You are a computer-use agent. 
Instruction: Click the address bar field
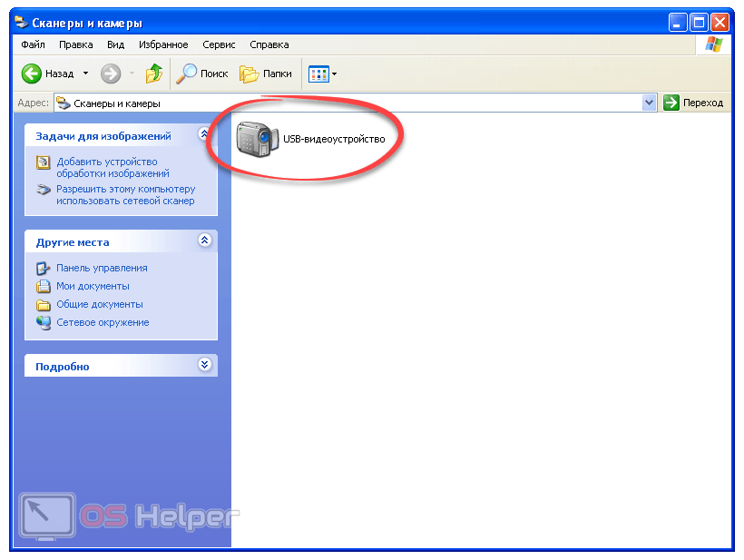(354, 103)
